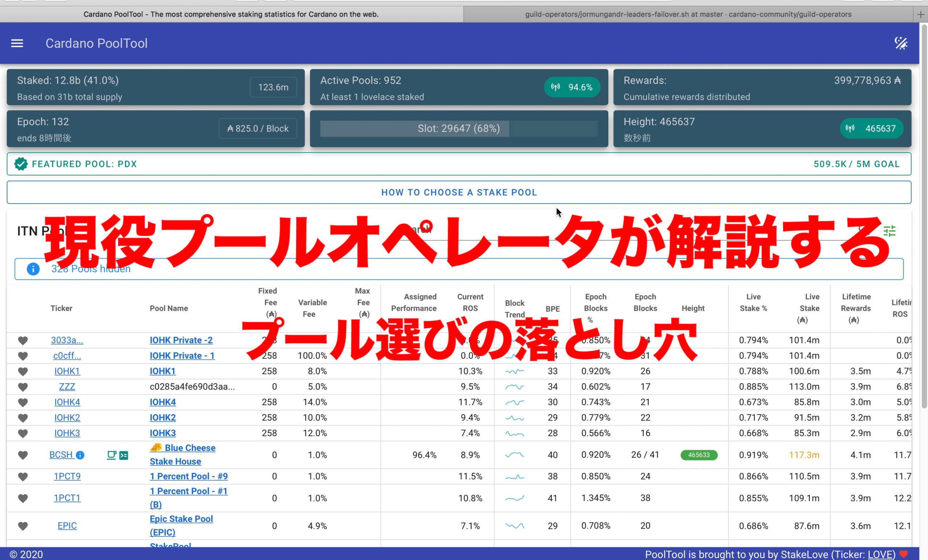The height and width of the screenshot is (560, 928).
Task: Click the info icon beside Pools hidden
Action: [33, 269]
